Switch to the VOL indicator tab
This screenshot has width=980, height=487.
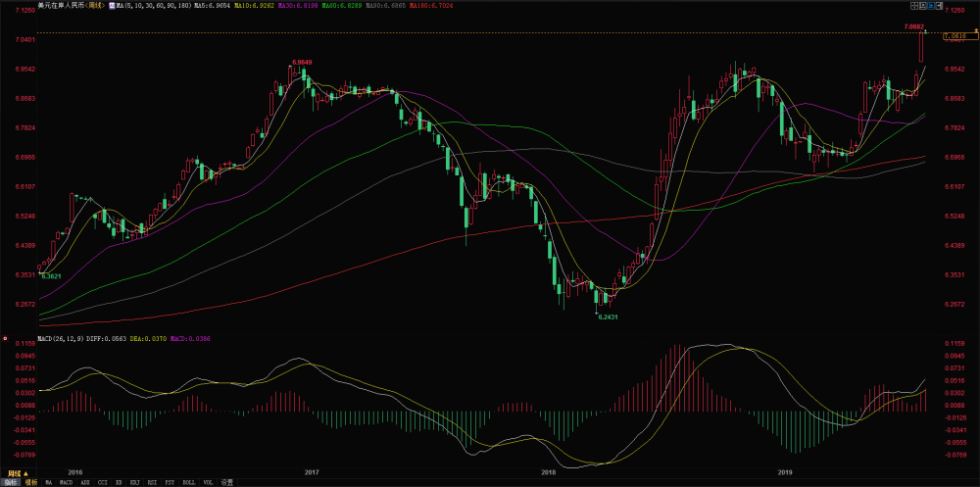click(208, 483)
